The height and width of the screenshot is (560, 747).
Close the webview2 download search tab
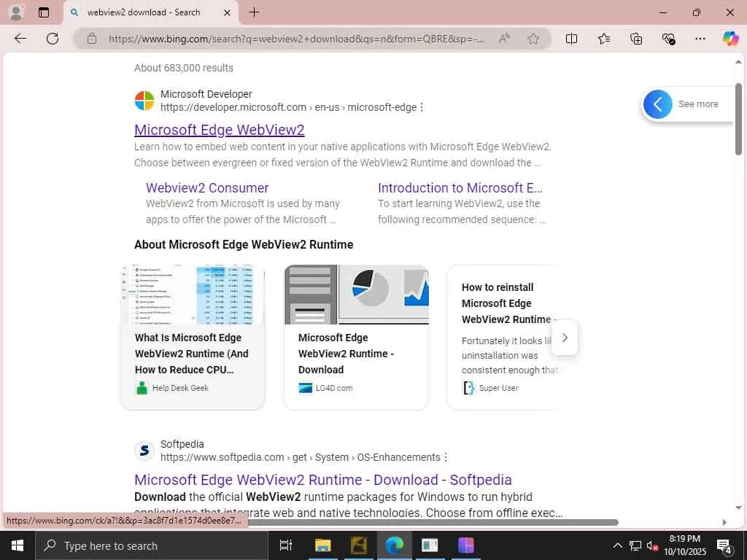pos(228,13)
